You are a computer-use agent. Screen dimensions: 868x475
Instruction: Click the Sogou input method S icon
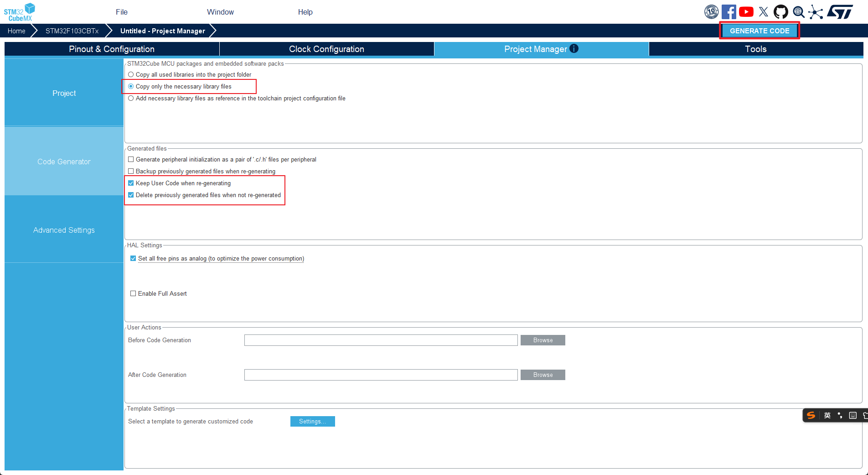pyautogui.click(x=811, y=415)
